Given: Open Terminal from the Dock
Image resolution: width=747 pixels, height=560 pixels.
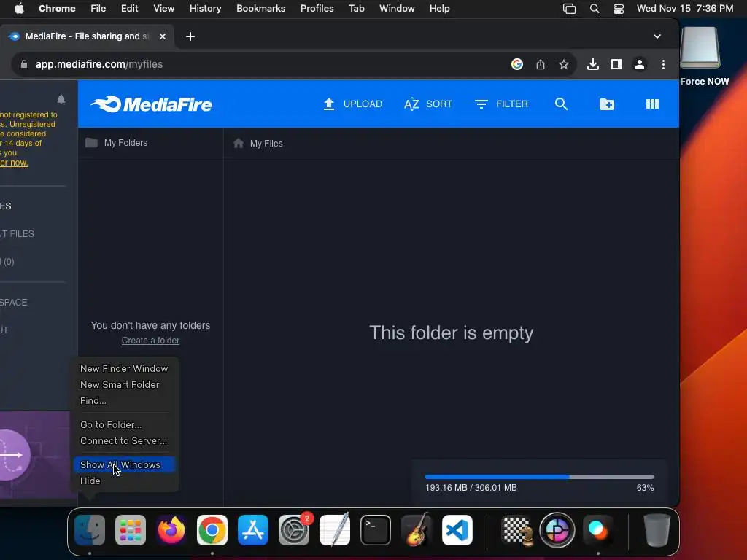Looking at the screenshot, I should (x=376, y=529).
